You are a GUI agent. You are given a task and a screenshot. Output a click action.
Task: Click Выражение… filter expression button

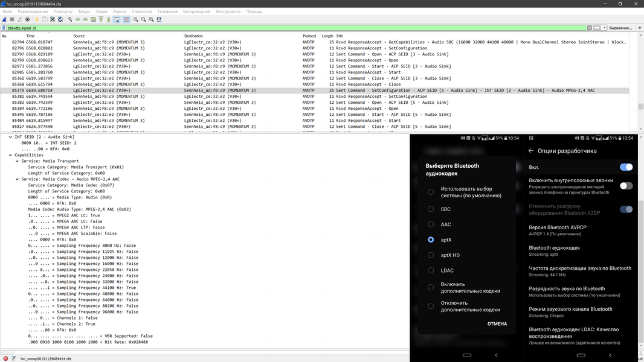coord(620,28)
